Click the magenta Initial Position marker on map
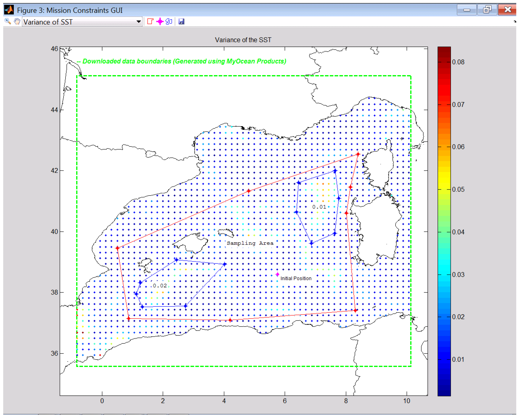 [278, 274]
